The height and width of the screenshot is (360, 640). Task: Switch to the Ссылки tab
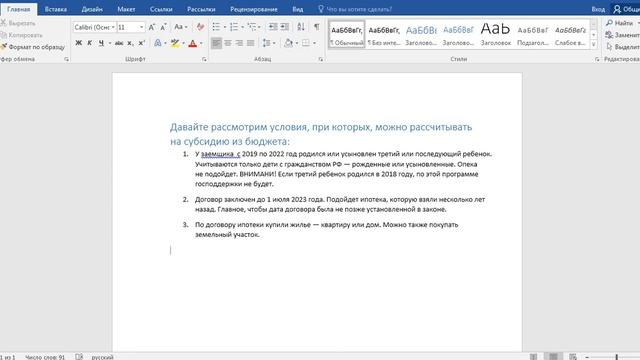(161, 9)
